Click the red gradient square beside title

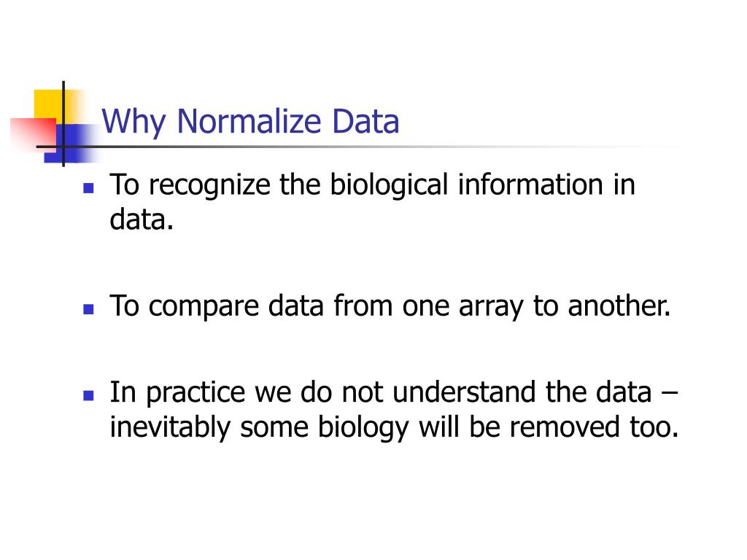(34, 134)
